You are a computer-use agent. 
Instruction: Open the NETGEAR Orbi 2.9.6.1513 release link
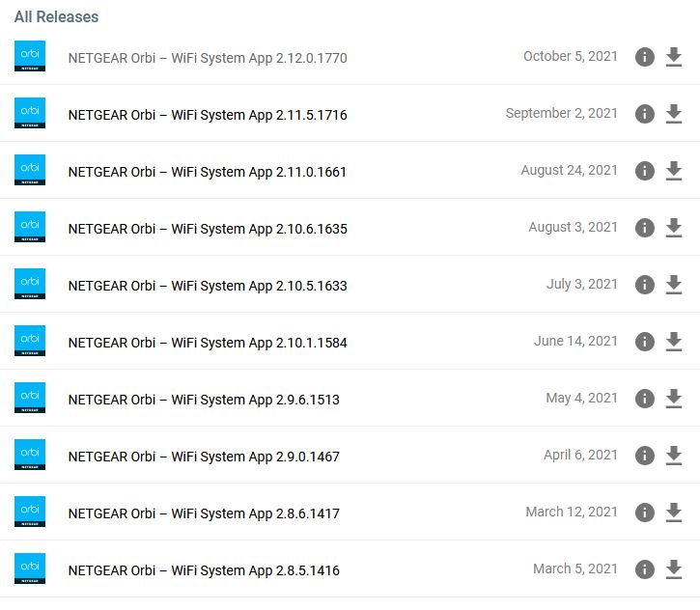click(204, 400)
